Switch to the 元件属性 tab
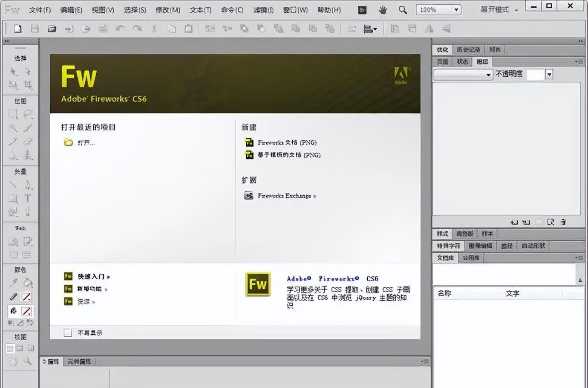 (79, 362)
